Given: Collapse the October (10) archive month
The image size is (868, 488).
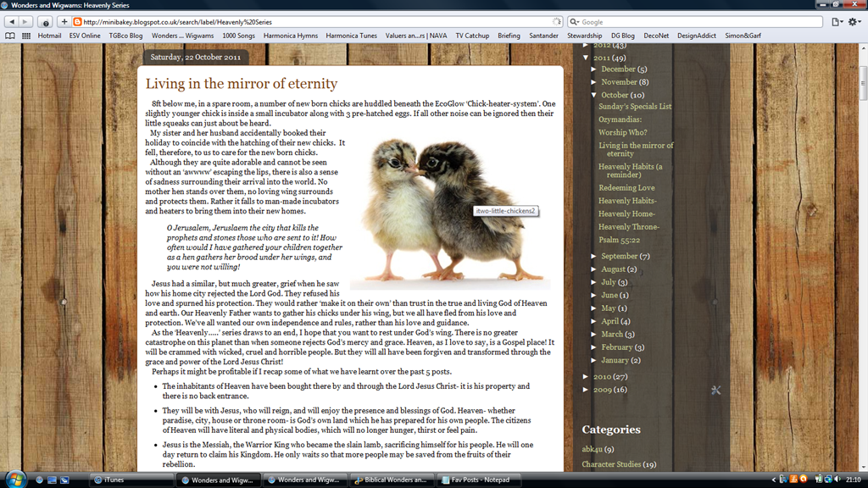Looking at the screenshot, I should tap(594, 95).
